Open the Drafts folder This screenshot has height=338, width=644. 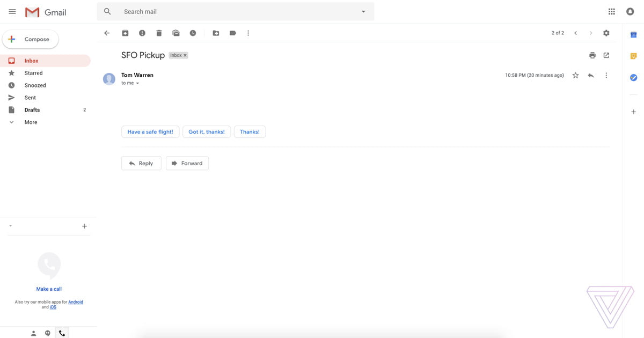coord(32,110)
